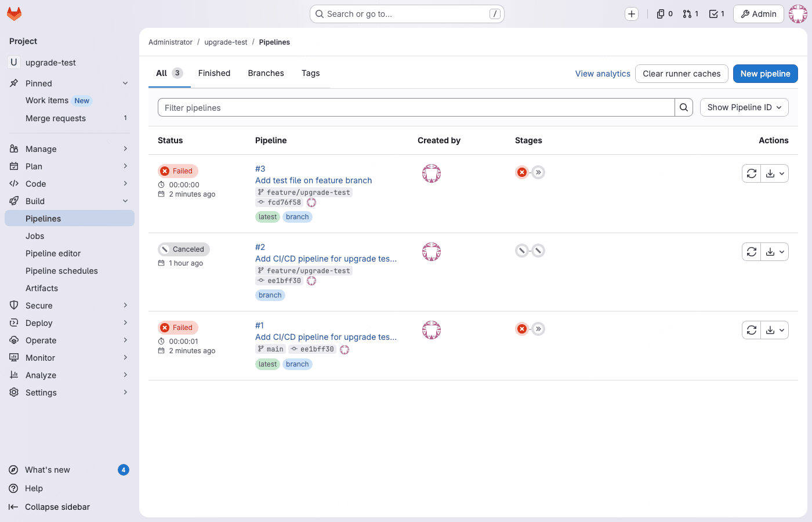
Task: Click the GitLab logo icon
Action: 14,14
